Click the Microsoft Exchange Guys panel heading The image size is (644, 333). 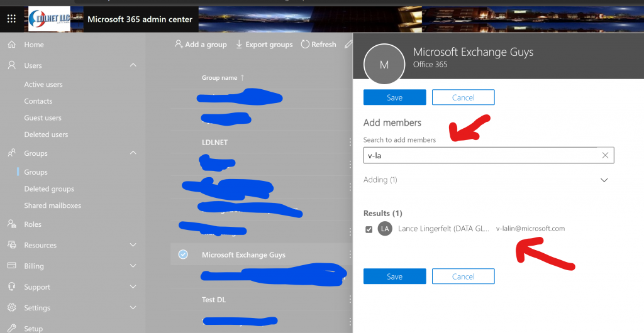(x=473, y=52)
